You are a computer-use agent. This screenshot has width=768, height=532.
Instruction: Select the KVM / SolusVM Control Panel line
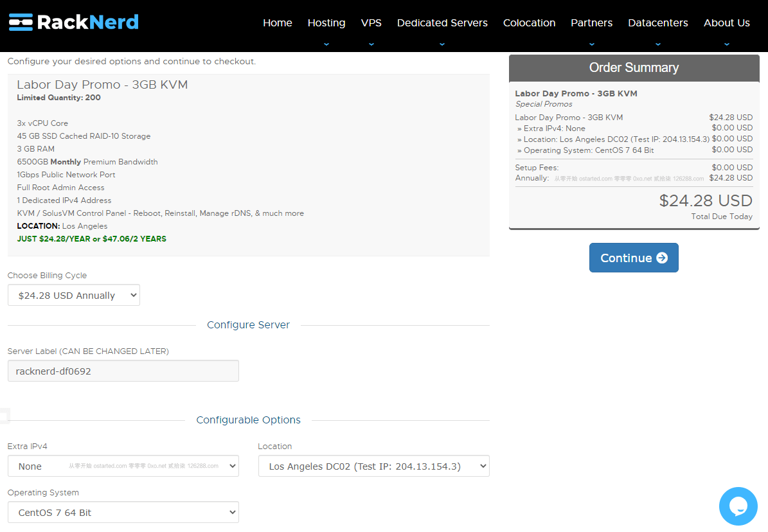pyautogui.click(x=160, y=213)
